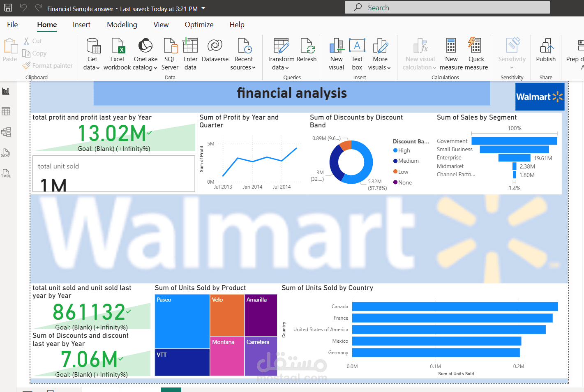Select the Government funnel bar
The image size is (584, 392).
[x=514, y=141]
